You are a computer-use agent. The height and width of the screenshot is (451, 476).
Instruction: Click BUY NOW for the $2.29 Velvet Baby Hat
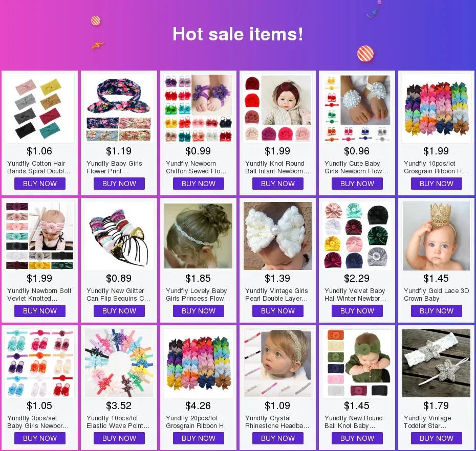coord(357,311)
